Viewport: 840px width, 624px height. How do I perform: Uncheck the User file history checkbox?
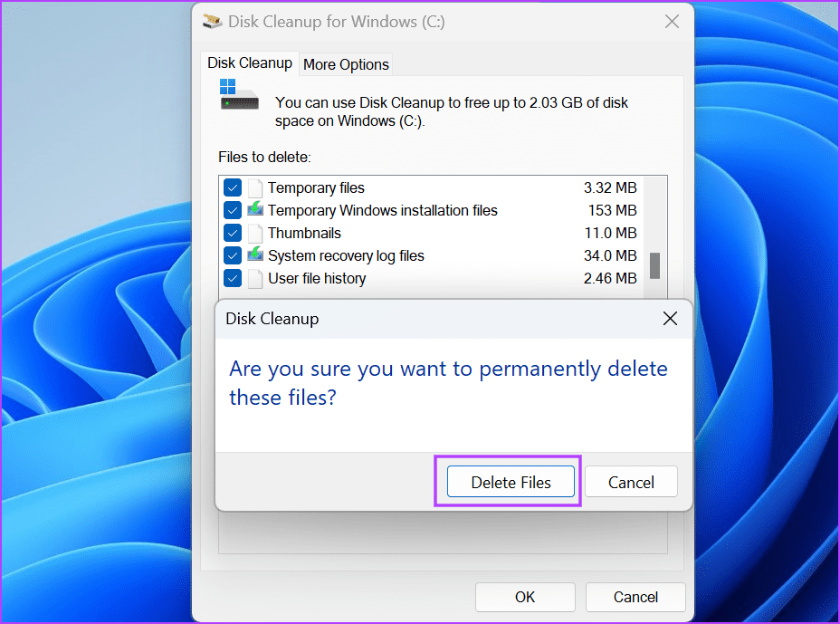coord(233,278)
